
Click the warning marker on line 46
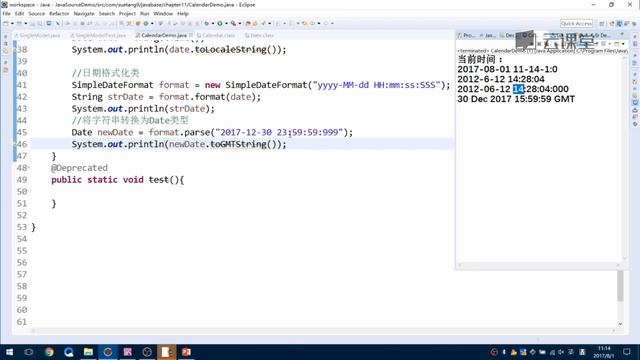pos(15,144)
